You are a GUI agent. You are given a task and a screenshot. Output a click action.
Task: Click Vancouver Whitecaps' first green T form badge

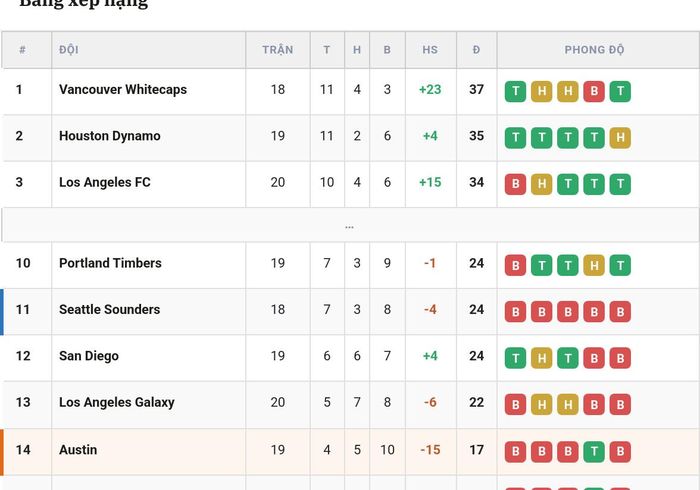coord(515,91)
